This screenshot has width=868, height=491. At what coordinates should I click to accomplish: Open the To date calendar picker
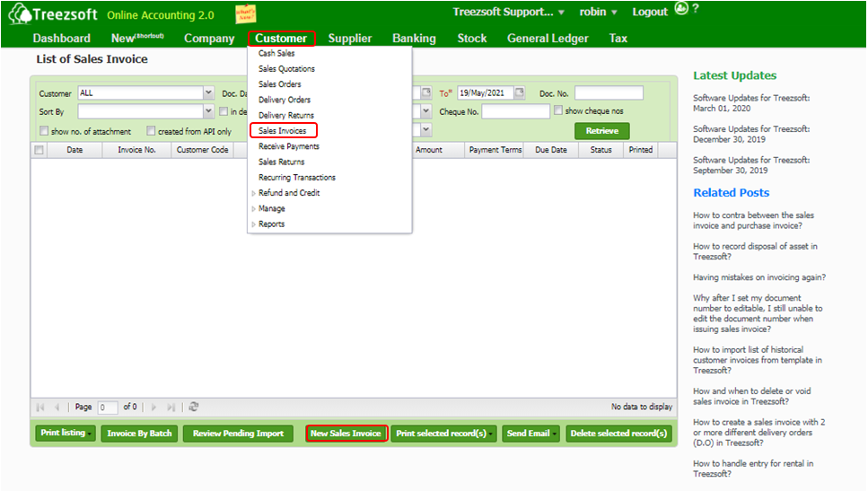519,92
